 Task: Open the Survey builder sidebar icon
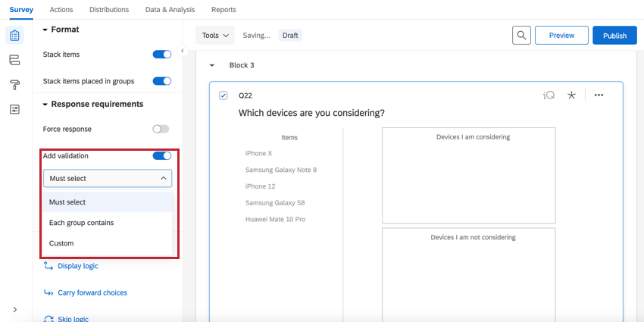(x=14, y=36)
